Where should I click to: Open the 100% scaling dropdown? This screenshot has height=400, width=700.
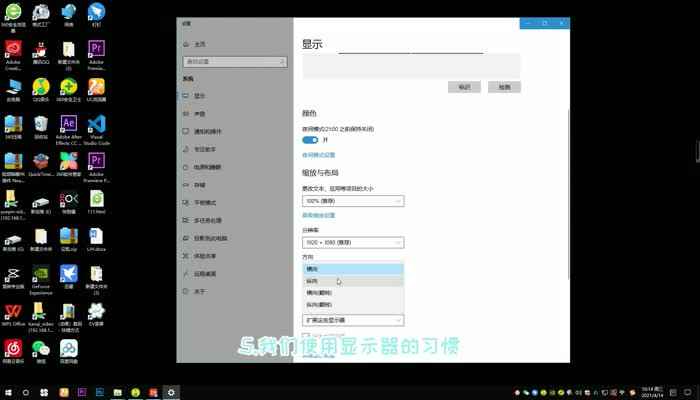click(353, 201)
